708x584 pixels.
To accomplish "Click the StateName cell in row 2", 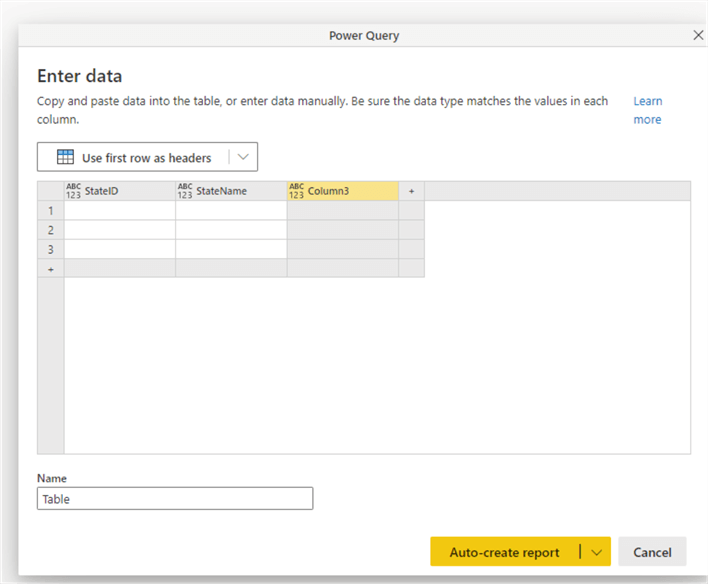I will (x=231, y=230).
